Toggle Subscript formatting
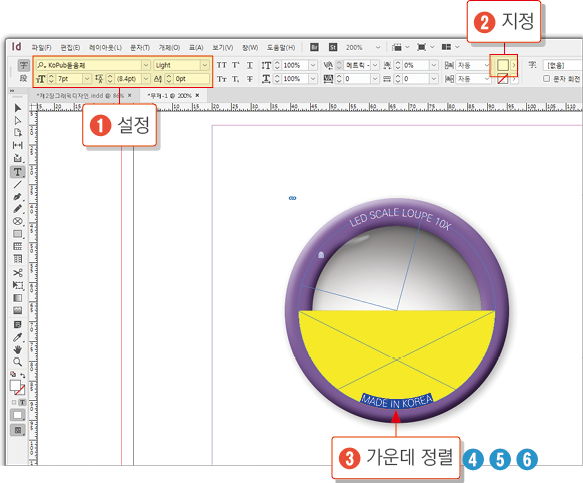Image resolution: width=583 pixels, height=483 pixels. (236, 79)
